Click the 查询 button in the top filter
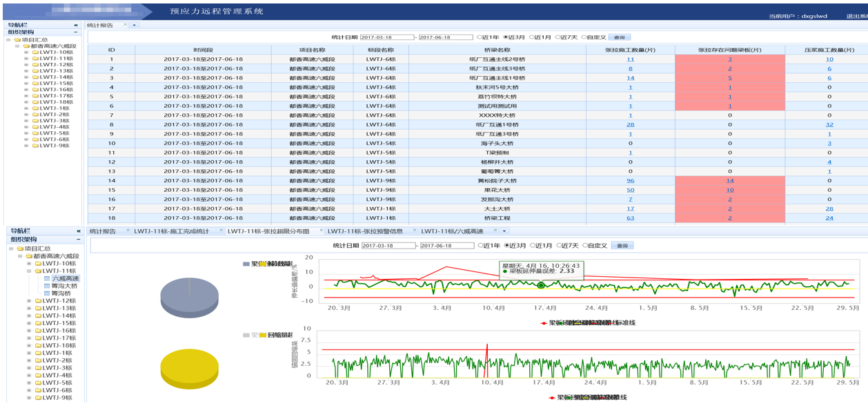This screenshot has height=408, width=868. (x=620, y=37)
